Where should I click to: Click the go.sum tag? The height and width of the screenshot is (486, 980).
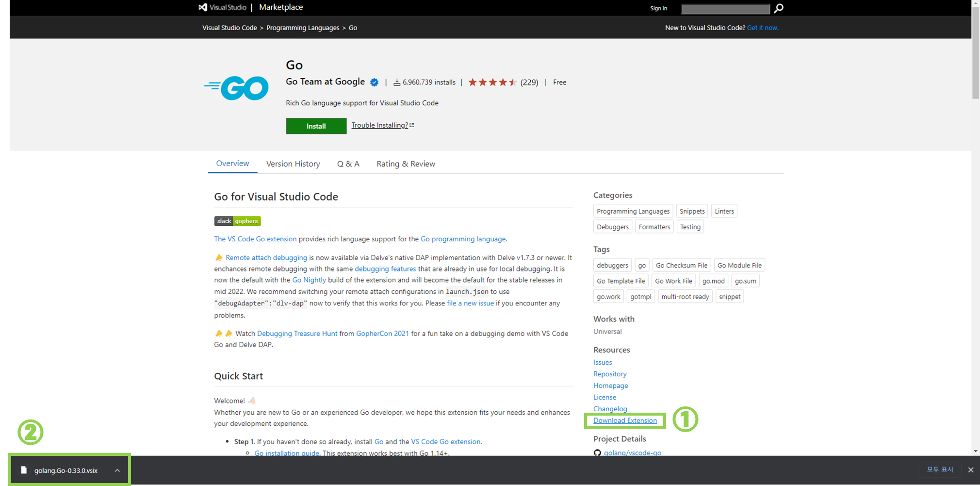tap(746, 281)
